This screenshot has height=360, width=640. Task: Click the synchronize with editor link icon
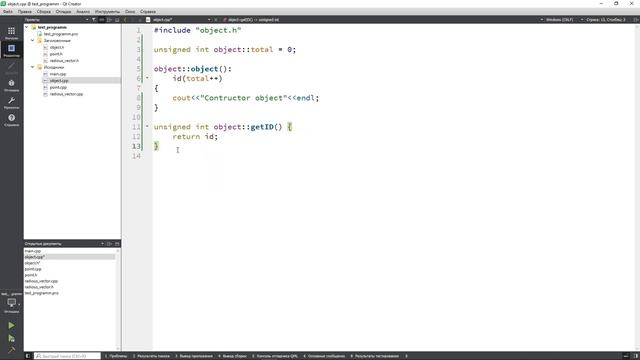pyautogui.click(x=102, y=20)
